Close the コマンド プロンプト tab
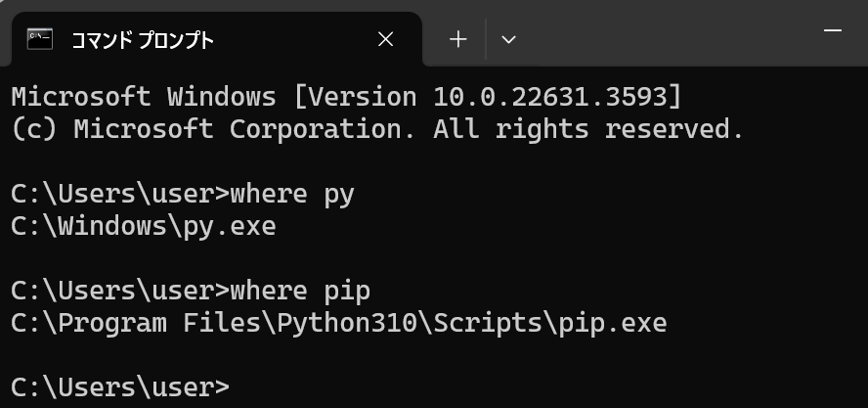 (x=385, y=39)
